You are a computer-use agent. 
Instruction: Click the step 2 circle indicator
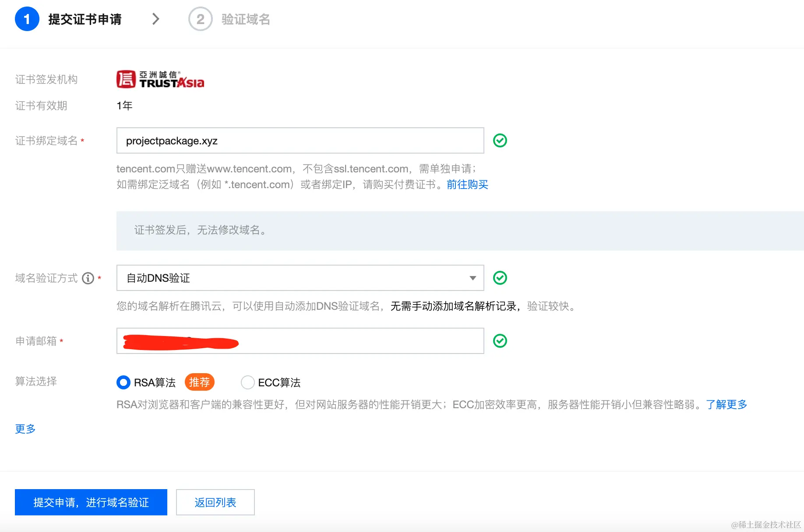pos(200,19)
